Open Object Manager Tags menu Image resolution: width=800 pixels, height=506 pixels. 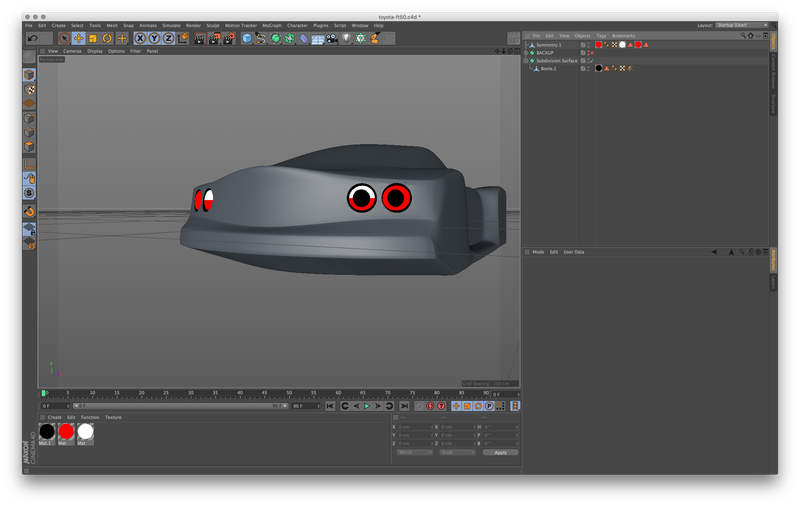(x=602, y=36)
